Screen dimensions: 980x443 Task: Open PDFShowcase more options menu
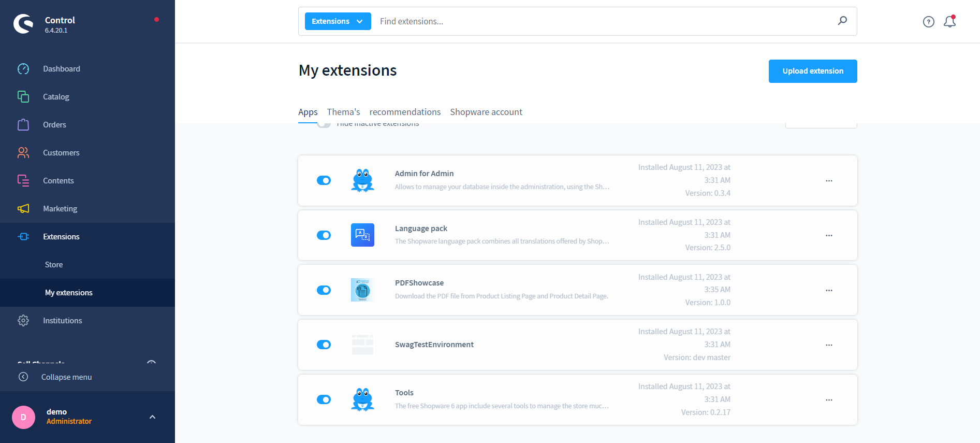(829, 290)
